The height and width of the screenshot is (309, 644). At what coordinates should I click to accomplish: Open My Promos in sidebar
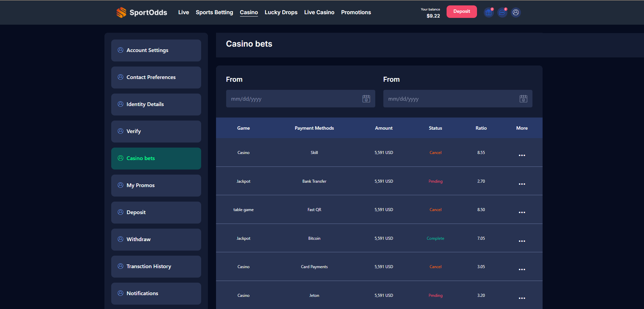click(156, 185)
